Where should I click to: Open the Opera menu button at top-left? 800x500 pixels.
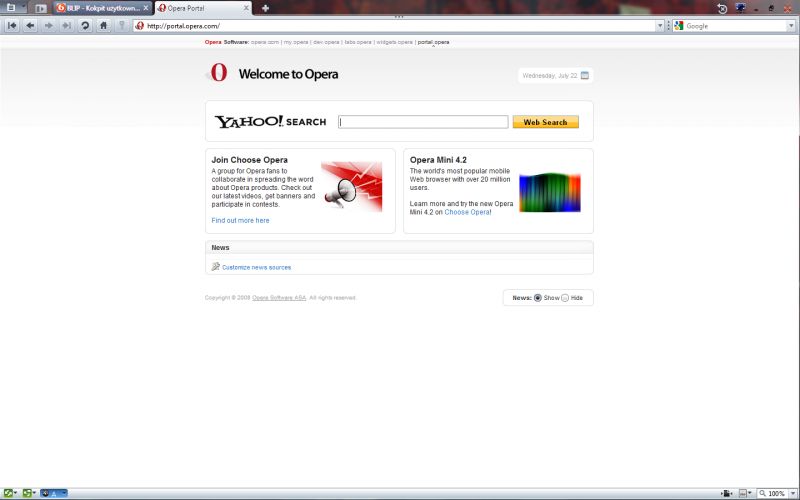10,8
